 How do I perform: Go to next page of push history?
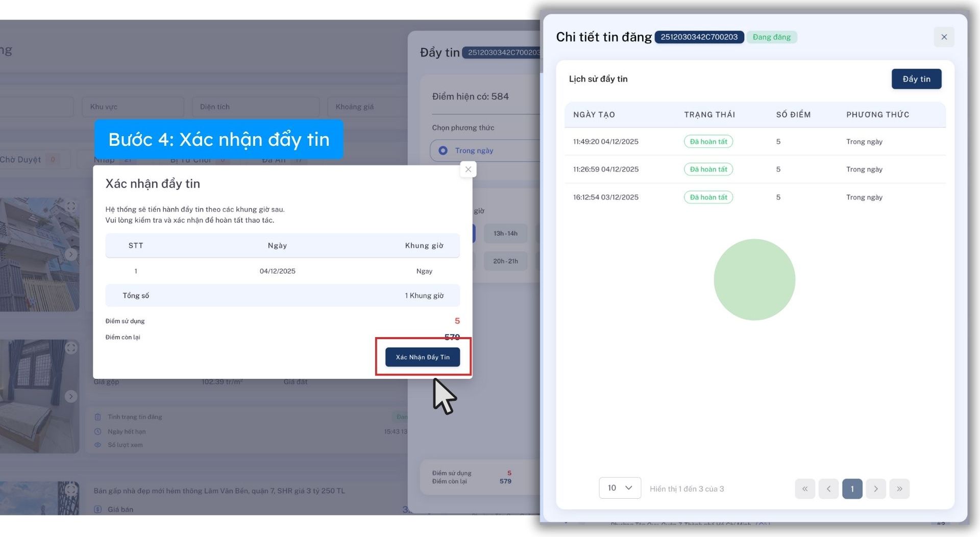(875, 489)
